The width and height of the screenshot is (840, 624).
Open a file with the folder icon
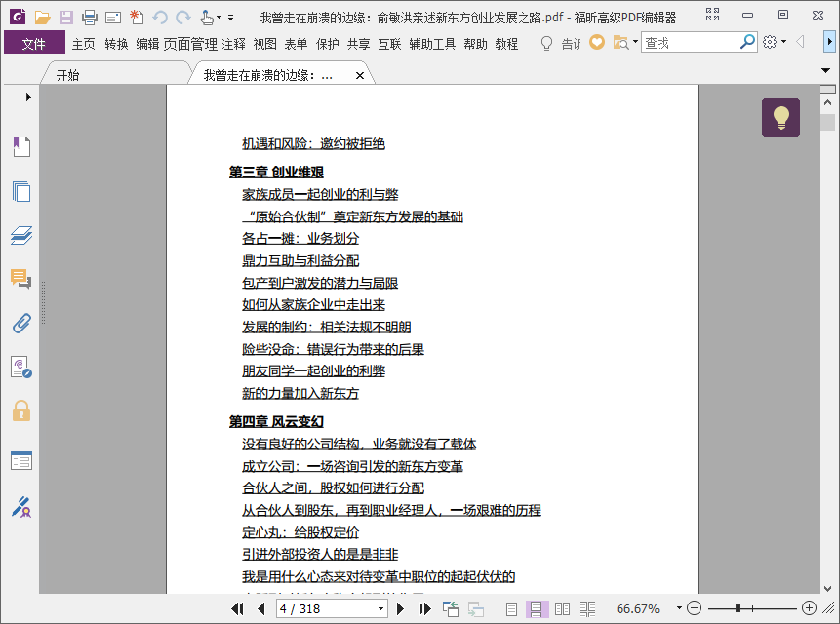[x=42, y=18]
